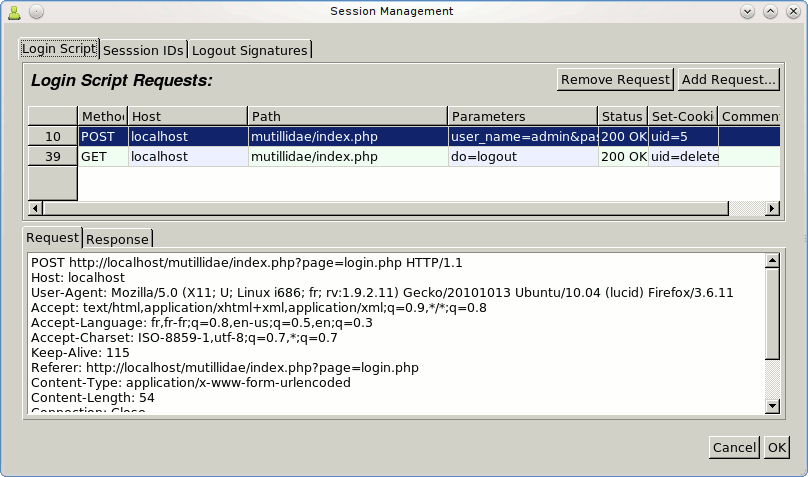Click right scroll arrow of table scrollbar
Viewport: 808px width, 477px height.
coord(771,208)
